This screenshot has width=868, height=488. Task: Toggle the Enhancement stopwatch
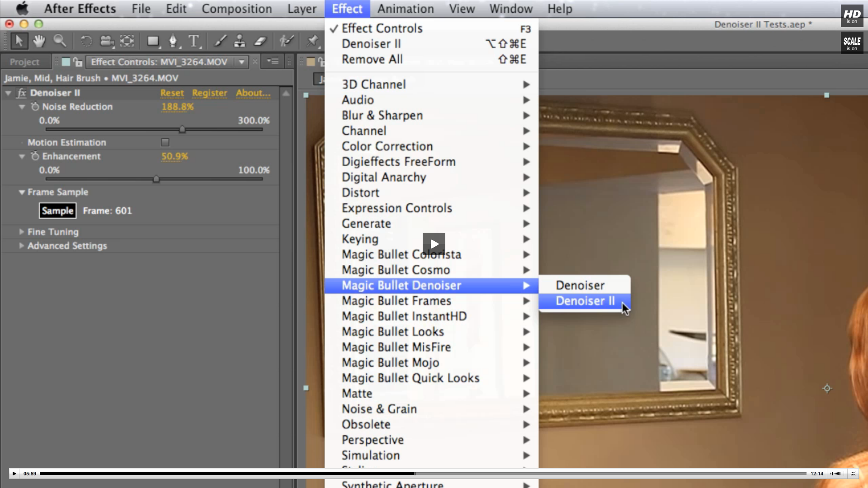(x=35, y=156)
